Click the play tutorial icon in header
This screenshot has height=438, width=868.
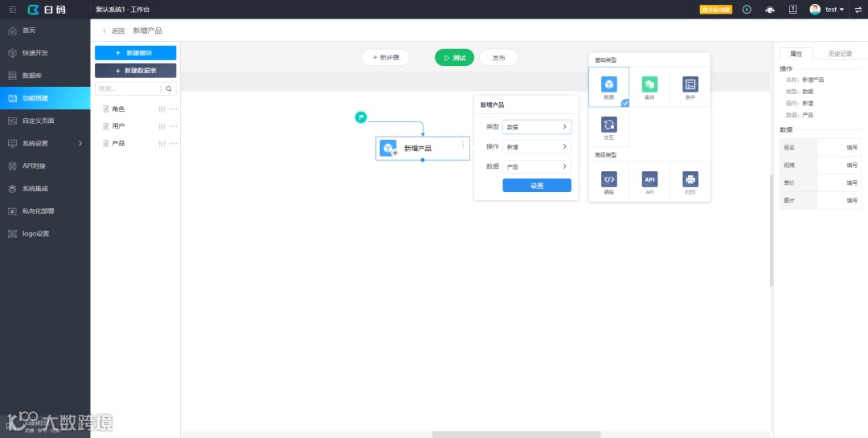tap(747, 10)
